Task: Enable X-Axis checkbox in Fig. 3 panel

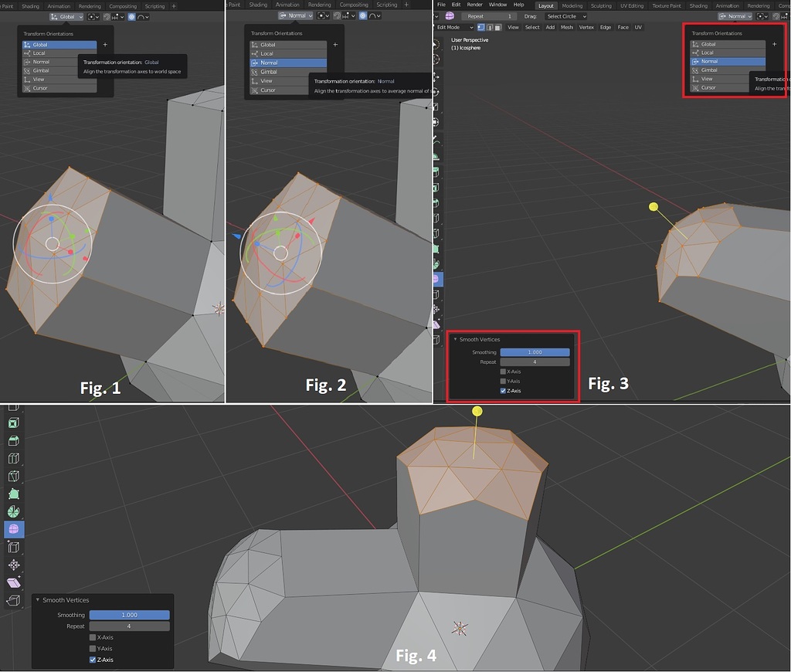Action: [x=503, y=372]
